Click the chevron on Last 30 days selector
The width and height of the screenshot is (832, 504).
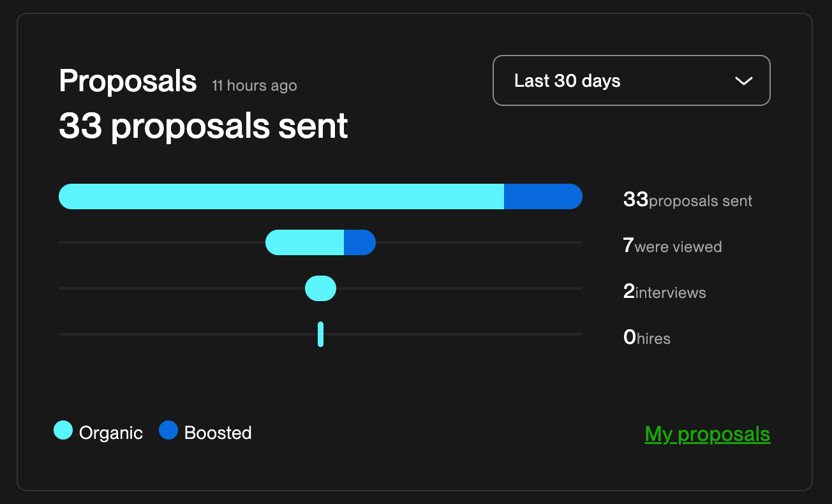pos(743,81)
